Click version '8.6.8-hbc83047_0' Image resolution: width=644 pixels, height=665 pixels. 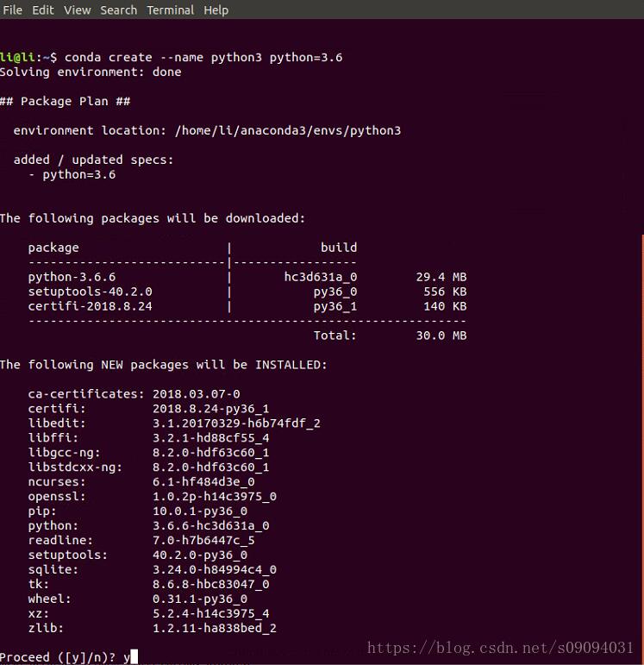210,585
